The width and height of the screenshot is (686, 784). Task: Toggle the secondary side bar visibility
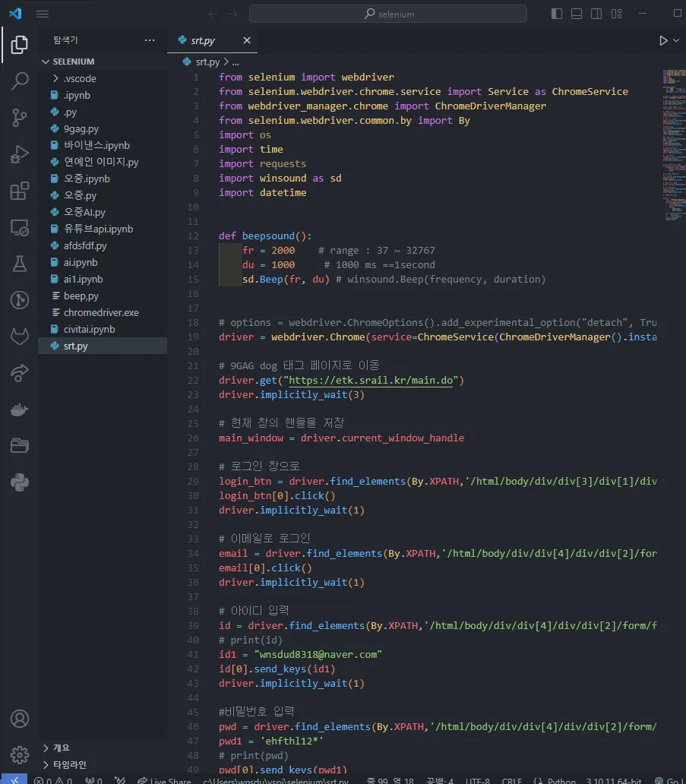coord(596,14)
